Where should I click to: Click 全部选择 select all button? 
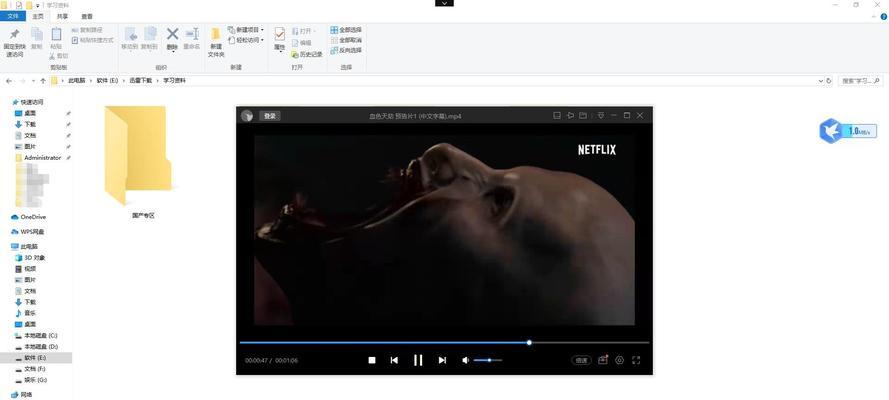pos(349,30)
